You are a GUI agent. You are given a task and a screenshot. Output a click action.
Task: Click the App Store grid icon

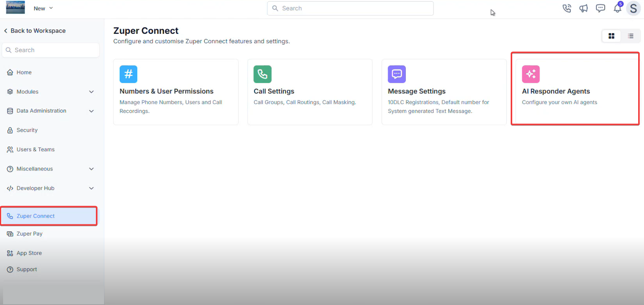pos(10,253)
